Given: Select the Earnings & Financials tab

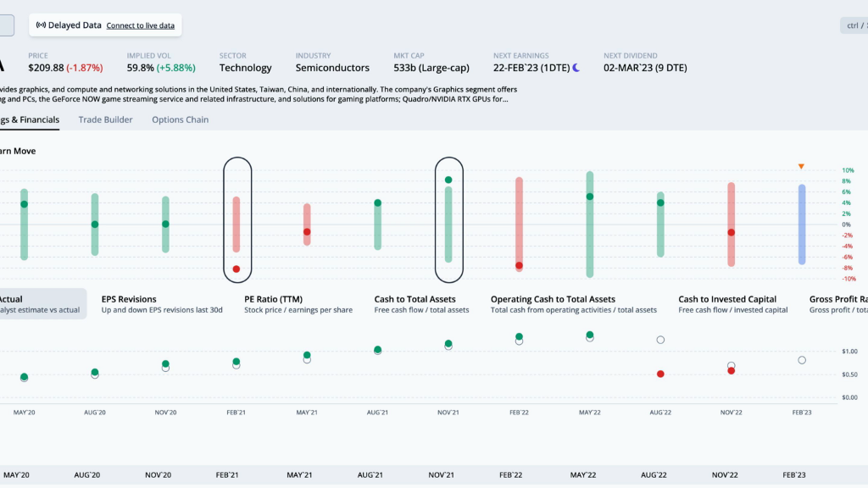Looking at the screenshot, I should coord(30,119).
